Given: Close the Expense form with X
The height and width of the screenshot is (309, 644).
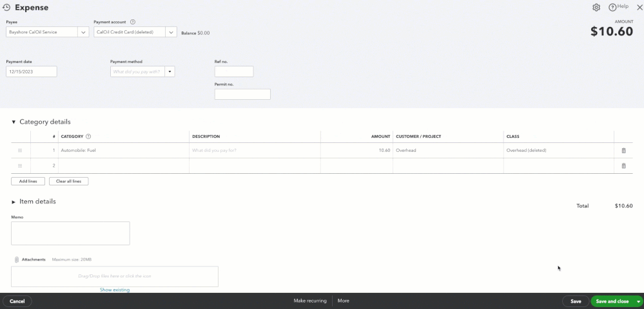Looking at the screenshot, I should (639, 7).
